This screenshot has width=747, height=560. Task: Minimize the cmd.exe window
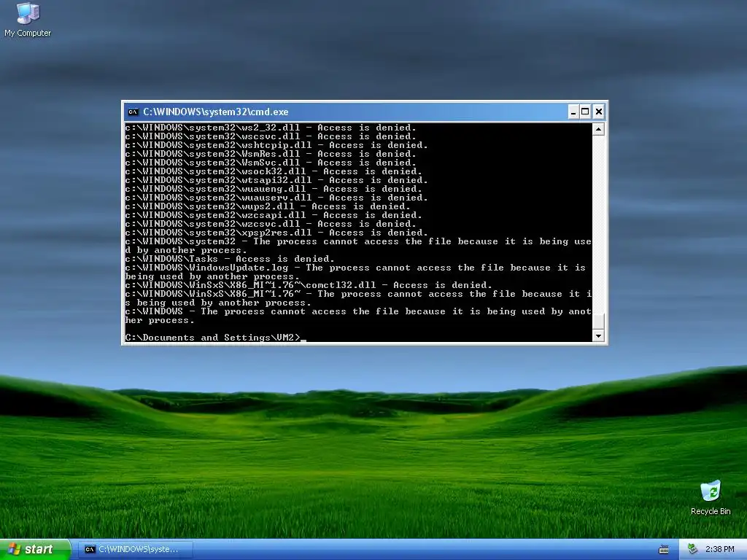(573, 112)
